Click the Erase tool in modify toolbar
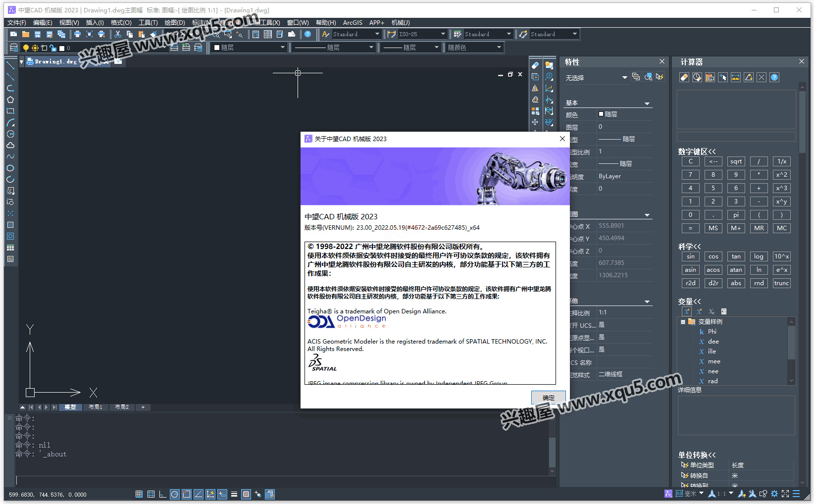Screen dimensions: 814x504 [535, 65]
